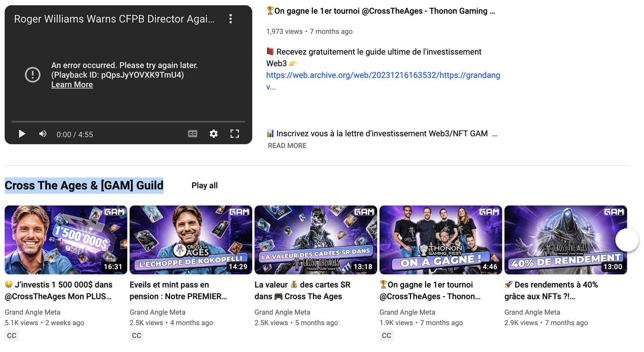The width and height of the screenshot is (644, 352).
Task: Click 'Inscrivez vous à la lettre' description line
Action: (x=382, y=133)
